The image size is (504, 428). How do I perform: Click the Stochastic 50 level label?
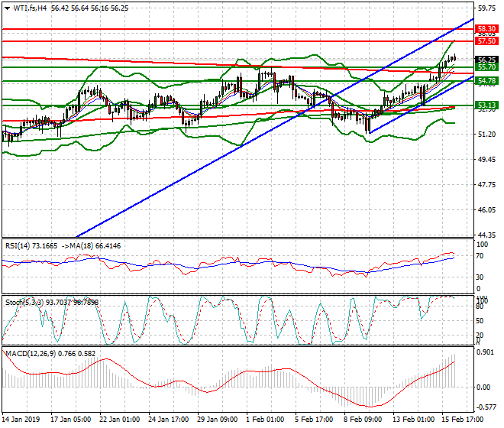click(480, 321)
